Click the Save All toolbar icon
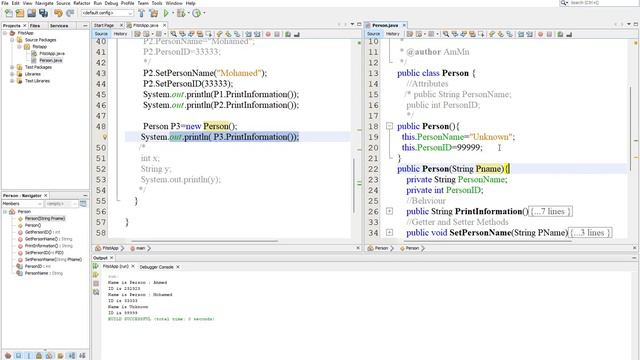 pyautogui.click(x=43, y=13)
